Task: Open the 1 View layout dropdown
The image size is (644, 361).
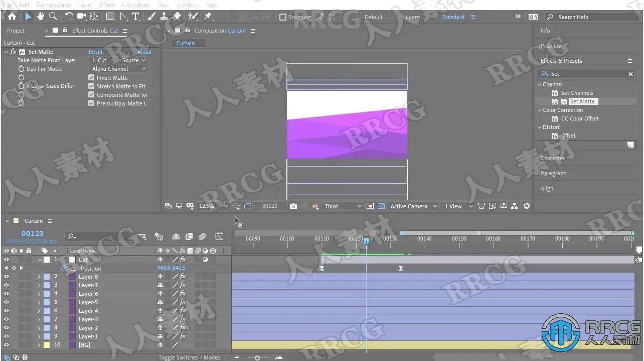Action: click(x=458, y=206)
